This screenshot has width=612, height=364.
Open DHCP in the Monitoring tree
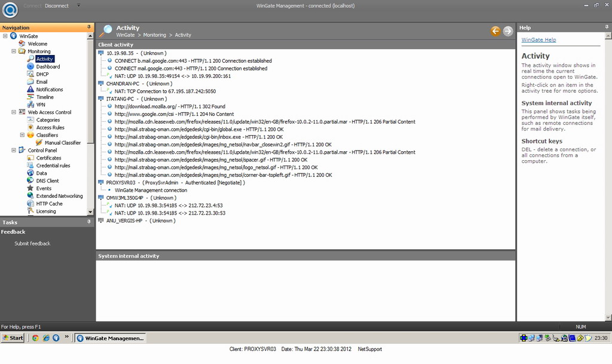tap(42, 74)
